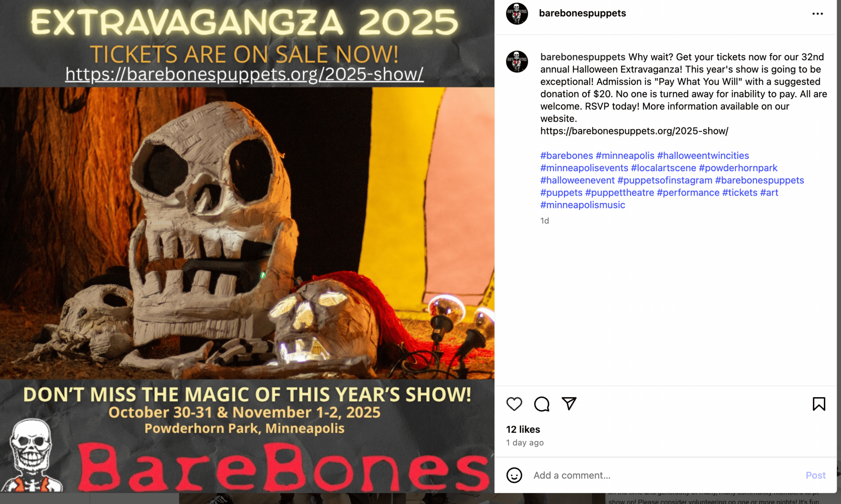
Task: Open the three-dot more options menu
Action: tap(817, 14)
